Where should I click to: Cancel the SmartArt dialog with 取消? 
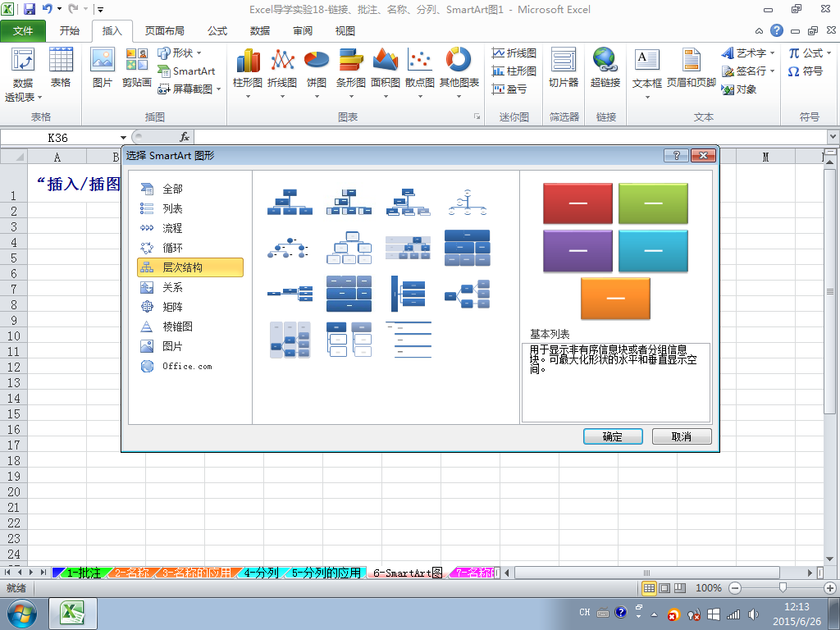click(682, 436)
